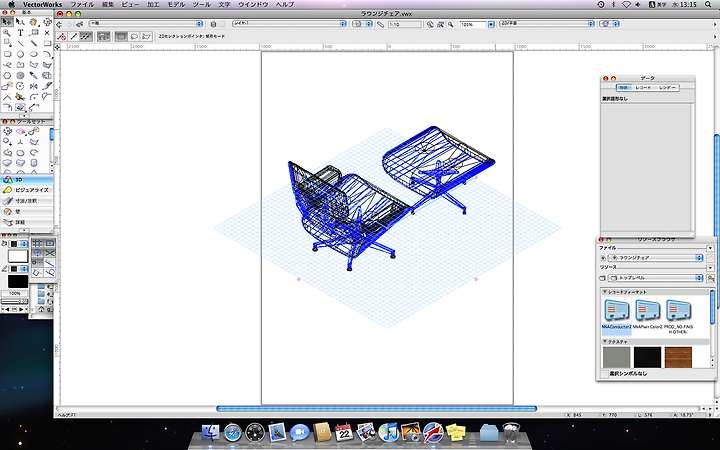Open the current view dropdown
The height and width of the screenshot is (450, 720).
point(547,24)
